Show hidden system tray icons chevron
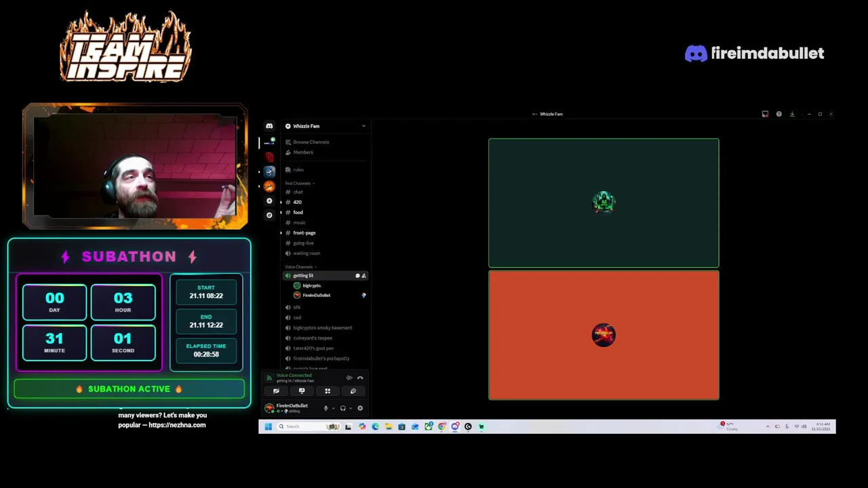 (768, 426)
